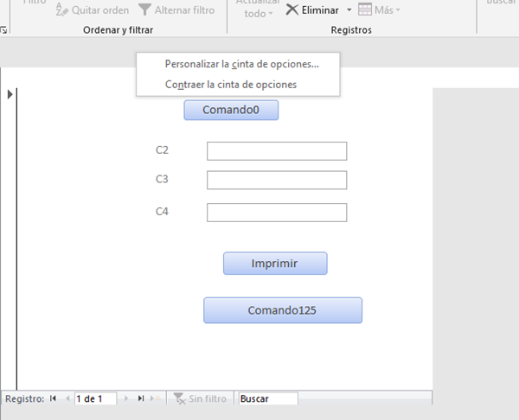This screenshot has height=420, width=519.
Task: Create a new blank record
Action: point(155,398)
